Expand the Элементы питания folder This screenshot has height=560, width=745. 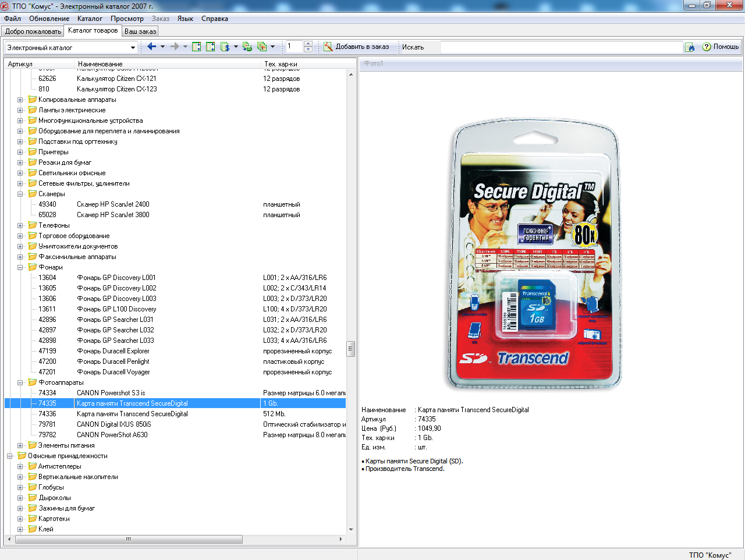click(x=20, y=445)
